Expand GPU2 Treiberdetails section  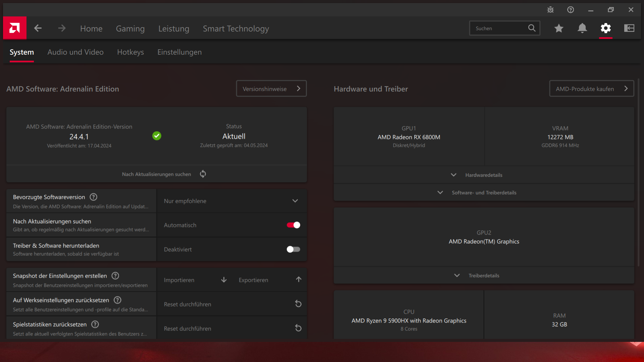484,276
